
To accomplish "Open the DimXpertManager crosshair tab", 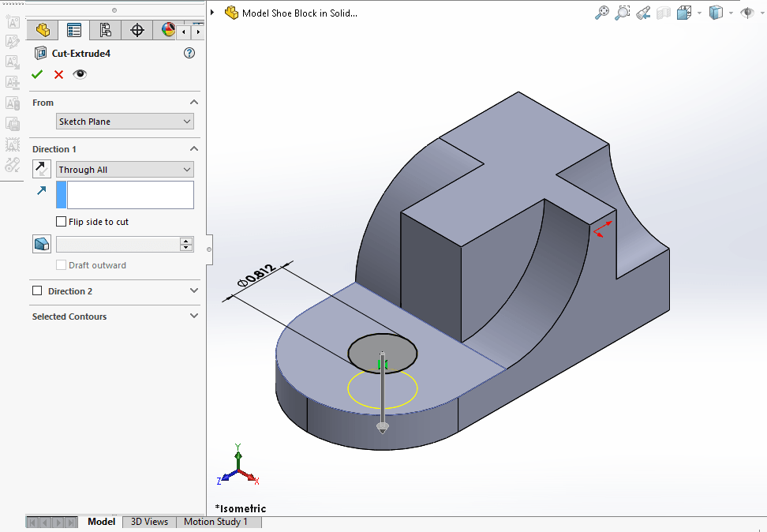I will pyautogui.click(x=137, y=31).
